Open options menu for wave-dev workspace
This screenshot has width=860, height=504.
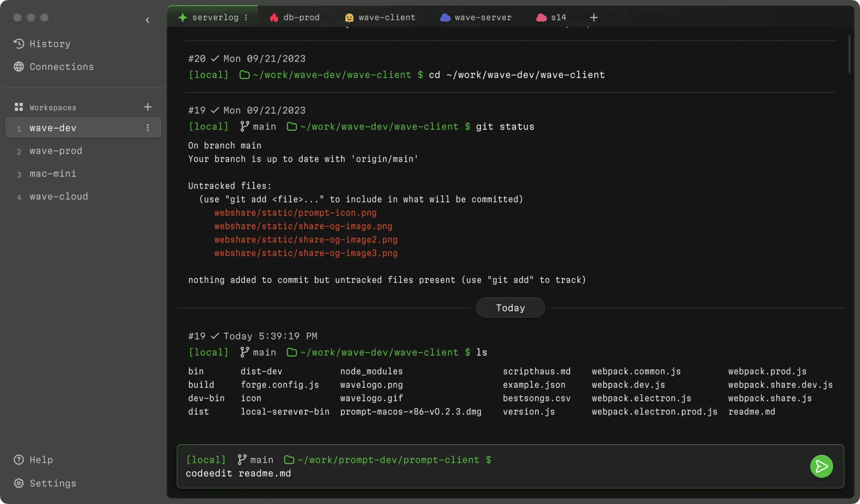click(148, 128)
